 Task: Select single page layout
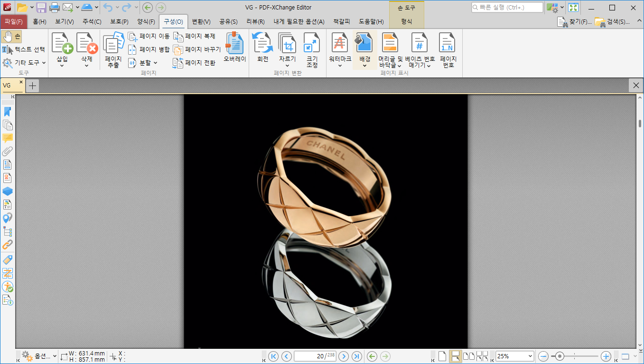pos(442,356)
